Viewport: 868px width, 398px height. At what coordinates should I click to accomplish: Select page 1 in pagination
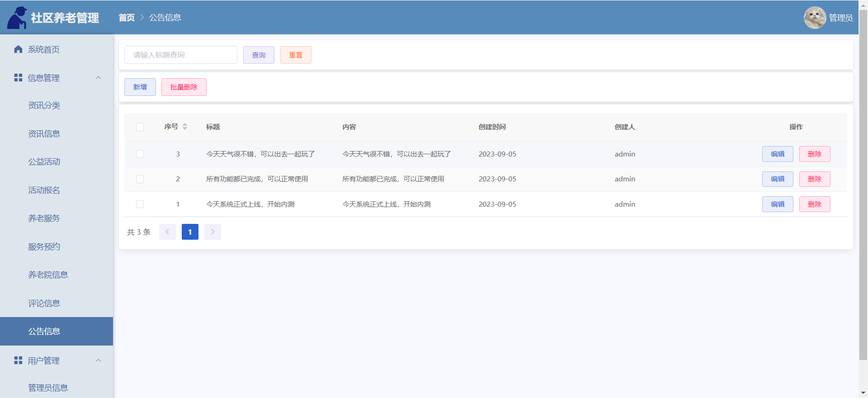click(x=190, y=232)
